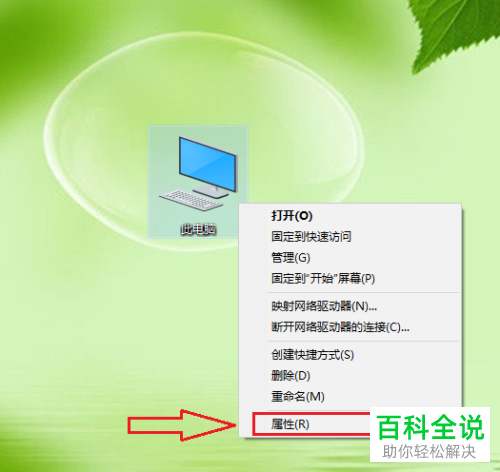
Task: Click the red arrow pointing to 属性
Action: tap(182, 425)
